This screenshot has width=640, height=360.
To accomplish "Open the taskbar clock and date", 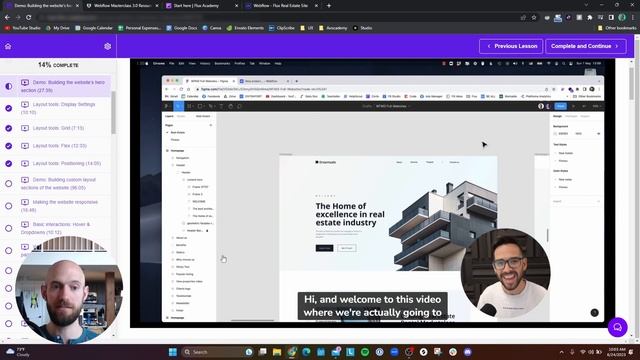I will [617, 352].
